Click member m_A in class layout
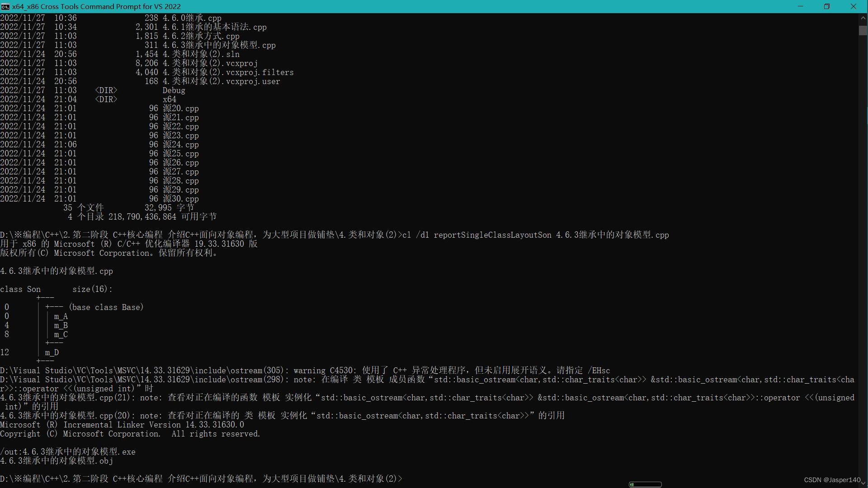This screenshot has width=868, height=488. pos(61,316)
